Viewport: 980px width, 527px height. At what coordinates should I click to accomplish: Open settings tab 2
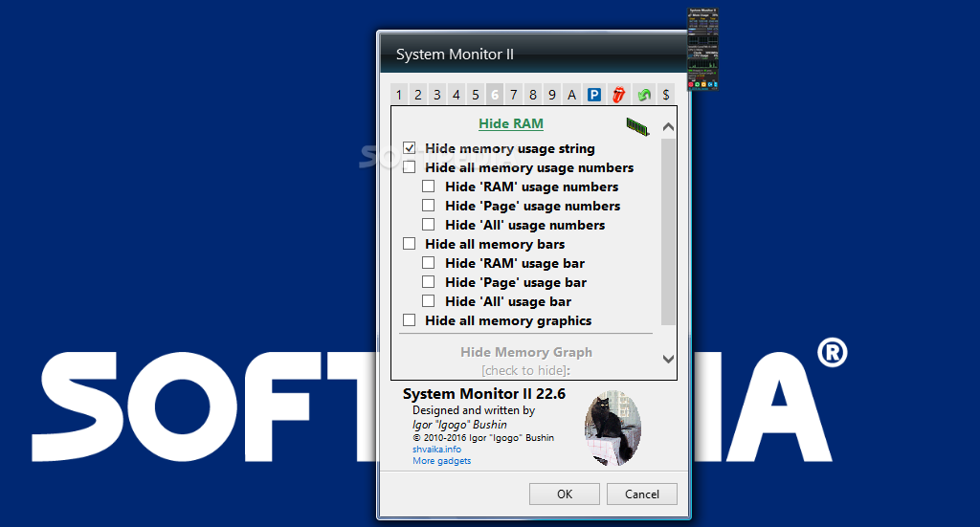click(418, 95)
